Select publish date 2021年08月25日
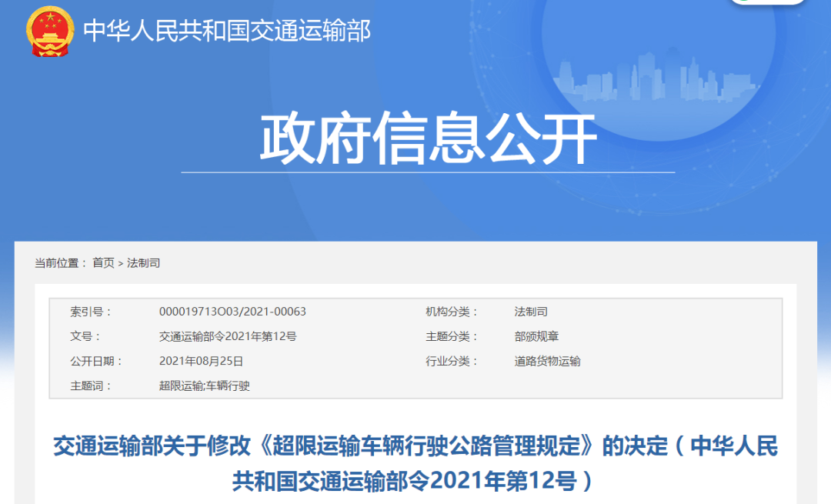The height and width of the screenshot is (504, 831). point(201,362)
